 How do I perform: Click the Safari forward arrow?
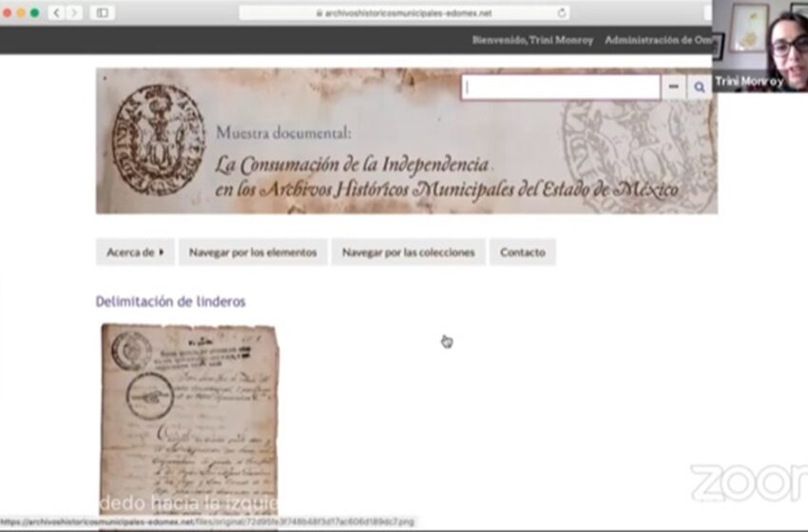[74, 12]
